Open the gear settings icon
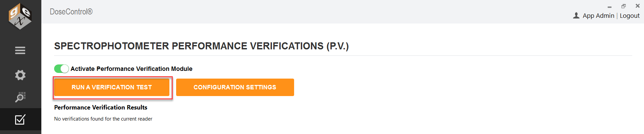 [x=20, y=75]
